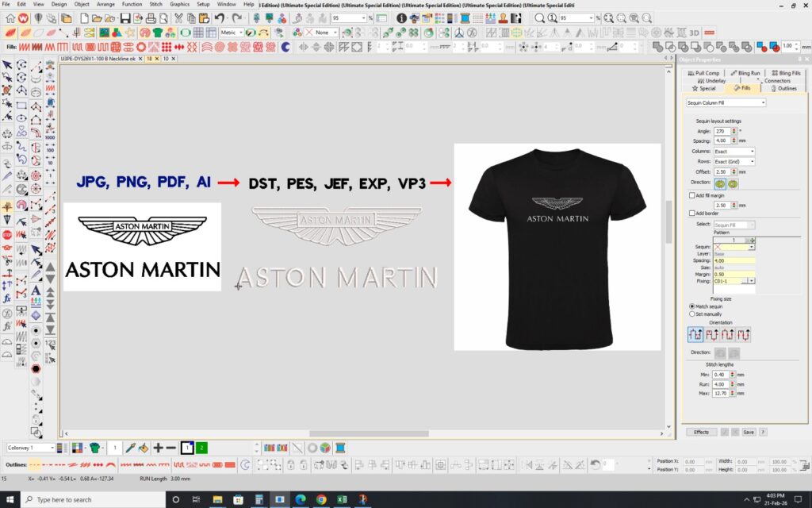Click the Undo arrow icon
The height and width of the screenshot is (508, 812).
pos(220,18)
